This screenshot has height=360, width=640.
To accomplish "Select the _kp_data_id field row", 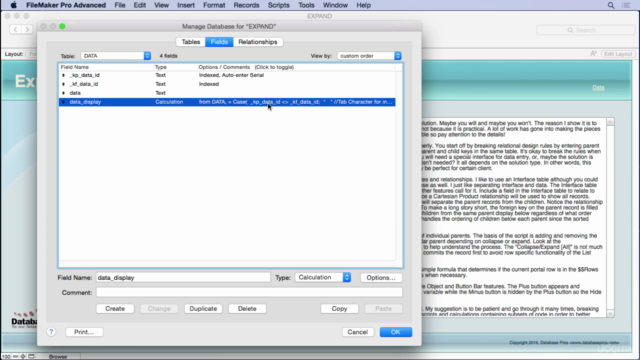I will [227, 75].
